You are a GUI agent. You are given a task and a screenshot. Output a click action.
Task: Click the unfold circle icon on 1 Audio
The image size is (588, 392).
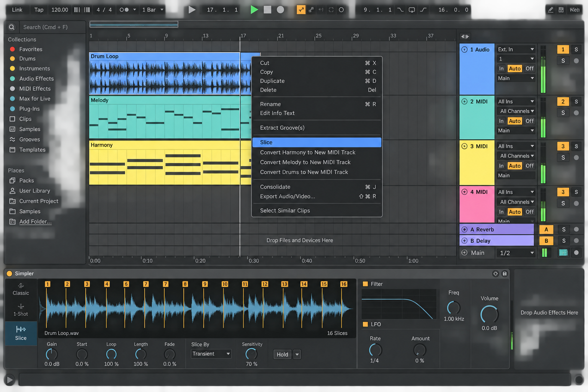(464, 49)
